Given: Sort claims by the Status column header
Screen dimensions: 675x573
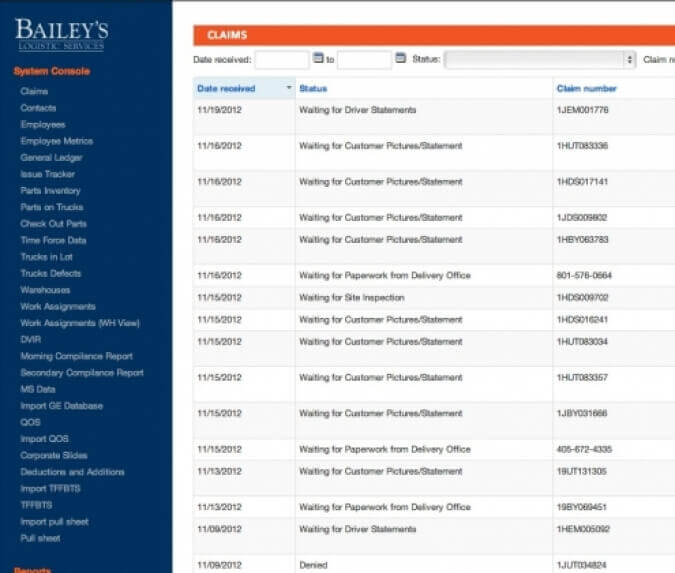Looking at the screenshot, I should (313, 89).
